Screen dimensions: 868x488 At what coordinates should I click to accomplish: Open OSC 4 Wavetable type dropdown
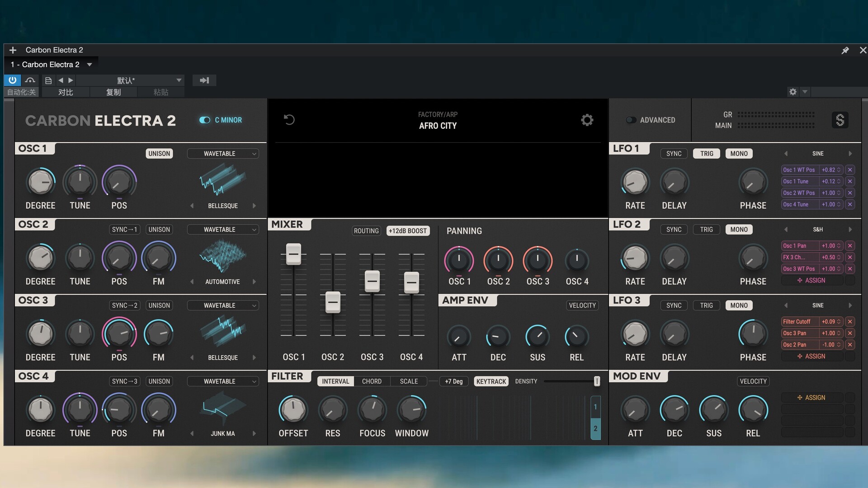(x=223, y=381)
